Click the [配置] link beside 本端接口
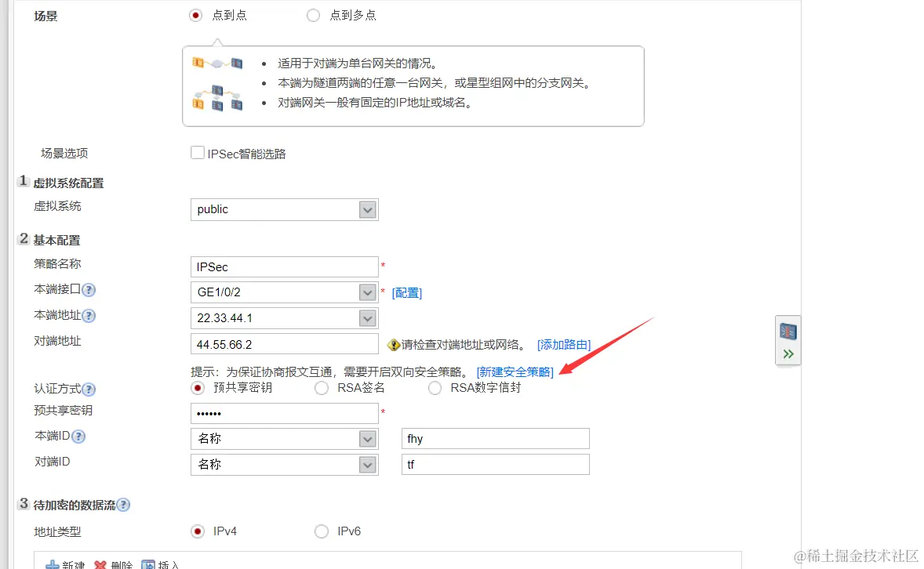Image resolution: width=924 pixels, height=569 pixels. coord(406,293)
